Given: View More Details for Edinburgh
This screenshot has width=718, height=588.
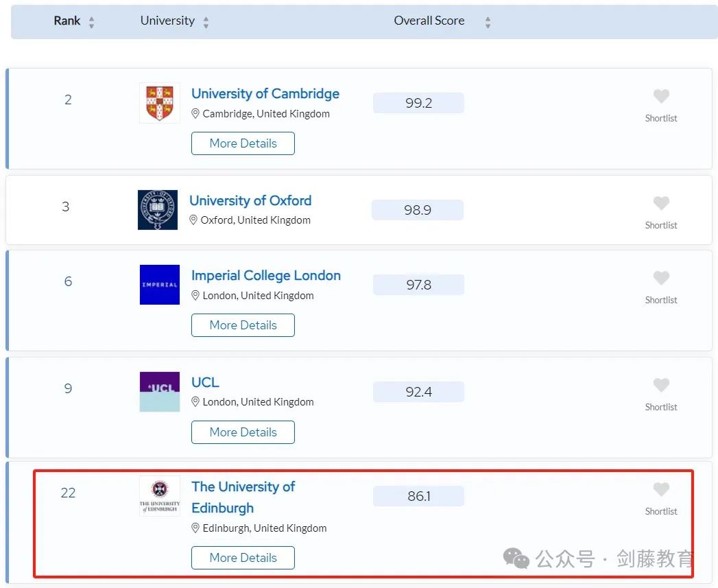Looking at the screenshot, I should coord(243,558).
